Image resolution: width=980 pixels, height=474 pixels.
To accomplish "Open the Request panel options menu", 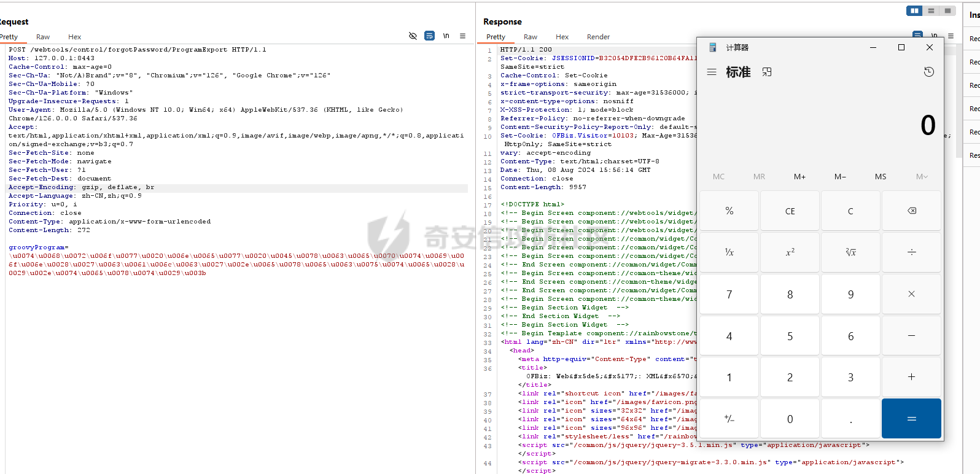I will pos(463,36).
